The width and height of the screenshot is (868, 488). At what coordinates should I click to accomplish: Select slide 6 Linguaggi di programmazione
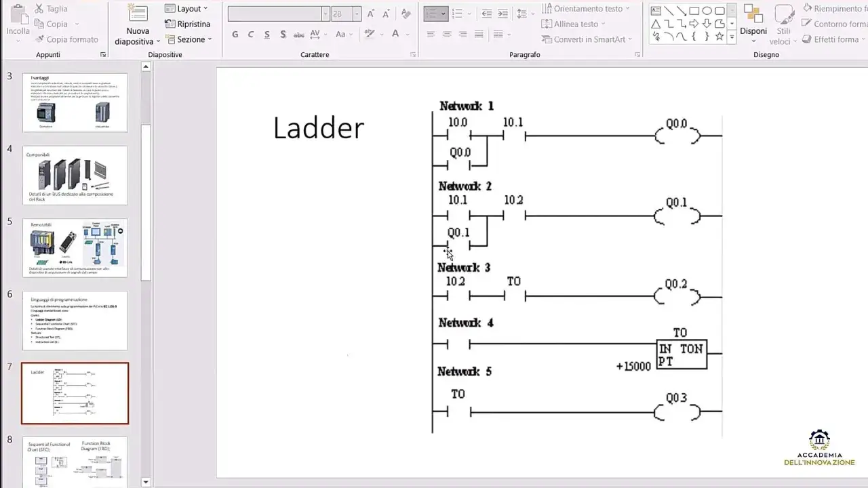tap(75, 320)
